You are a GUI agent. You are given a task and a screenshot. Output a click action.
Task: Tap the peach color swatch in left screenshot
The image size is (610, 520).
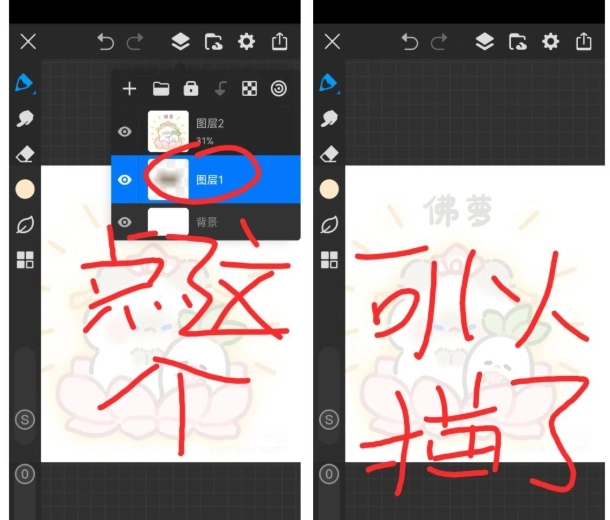point(26,189)
